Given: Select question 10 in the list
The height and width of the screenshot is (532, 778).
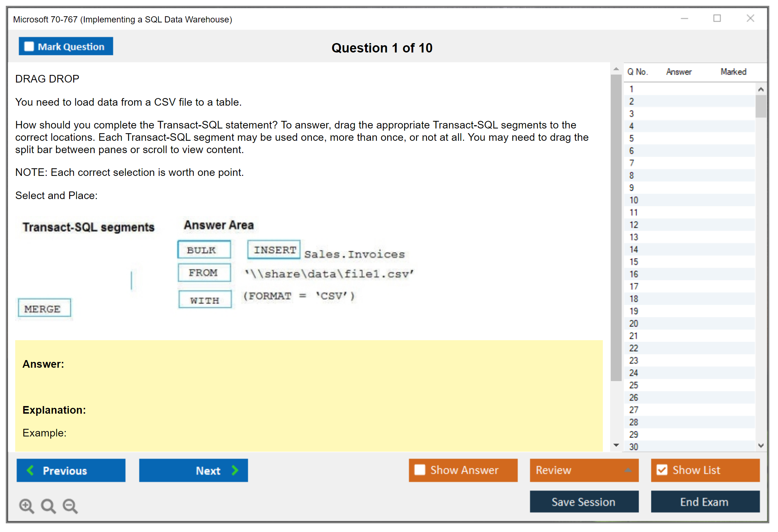Looking at the screenshot, I should 634,200.
